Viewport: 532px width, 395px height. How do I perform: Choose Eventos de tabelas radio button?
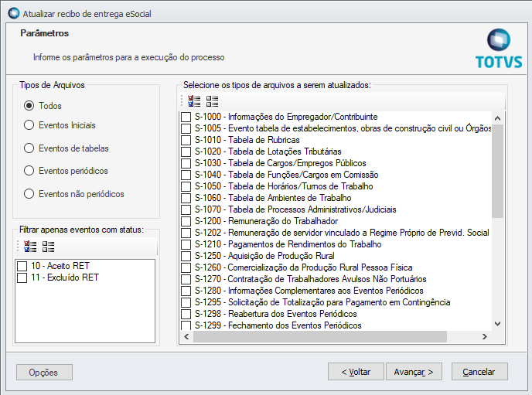(x=29, y=148)
